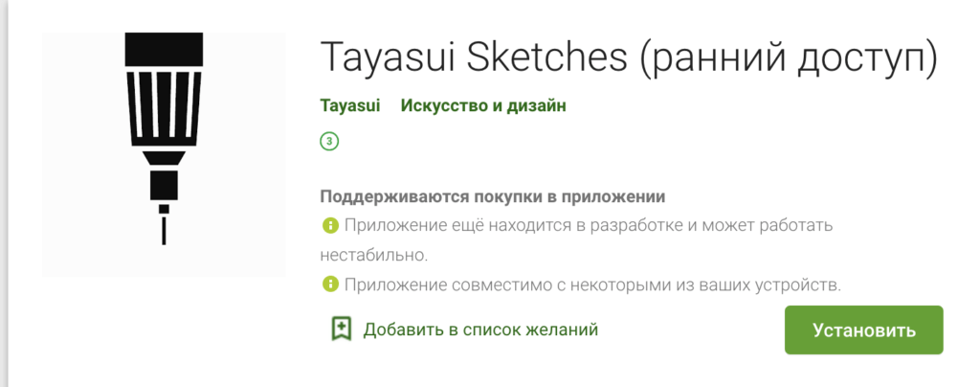The image size is (980, 387).
Task: Open the Искусство и дизайн category
Action: pyautogui.click(x=483, y=104)
